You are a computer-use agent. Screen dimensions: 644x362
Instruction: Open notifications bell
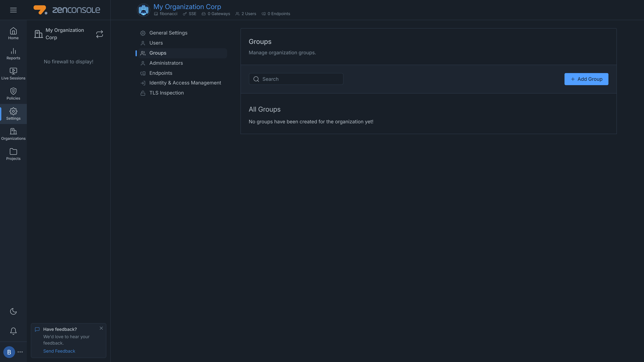coord(13,331)
